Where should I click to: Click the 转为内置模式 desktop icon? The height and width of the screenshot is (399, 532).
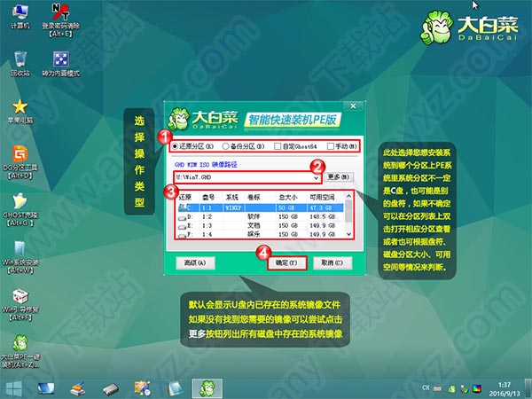[x=60, y=64]
